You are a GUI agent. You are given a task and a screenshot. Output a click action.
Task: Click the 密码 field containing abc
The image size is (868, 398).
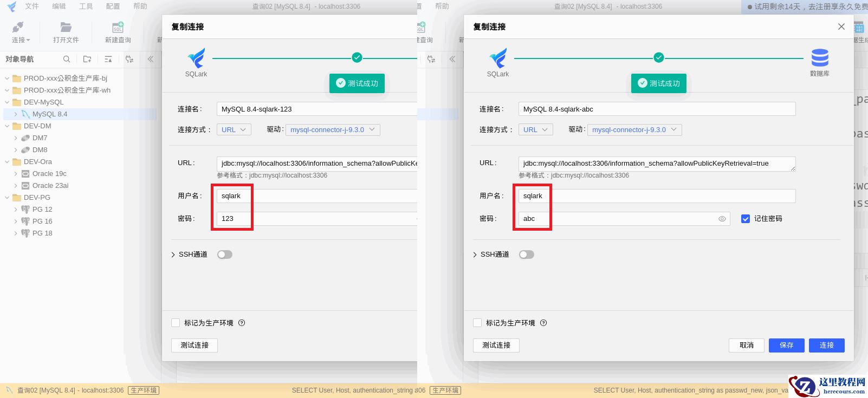pyautogui.click(x=624, y=219)
